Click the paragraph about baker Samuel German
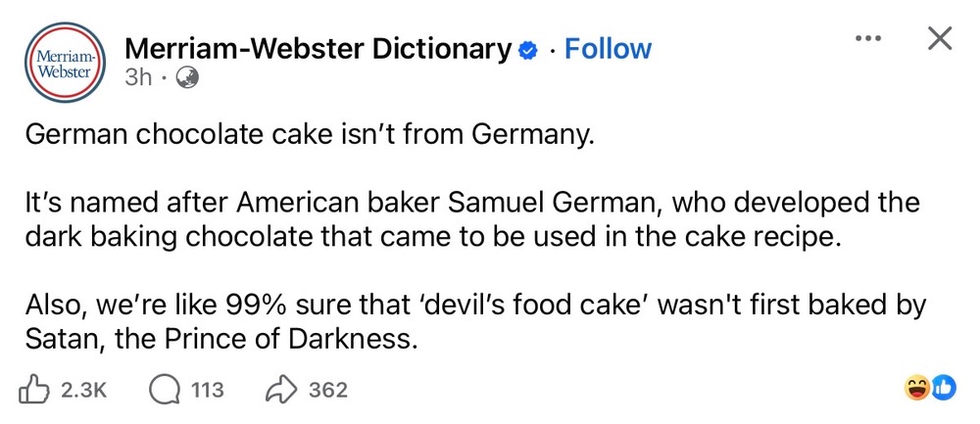980x424 pixels. (470, 221)
